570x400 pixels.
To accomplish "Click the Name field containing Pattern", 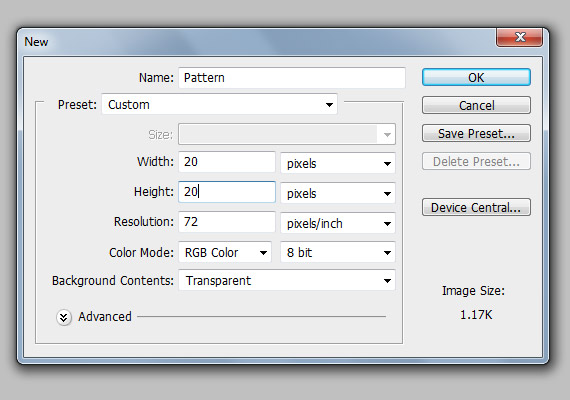I will 292,77.
